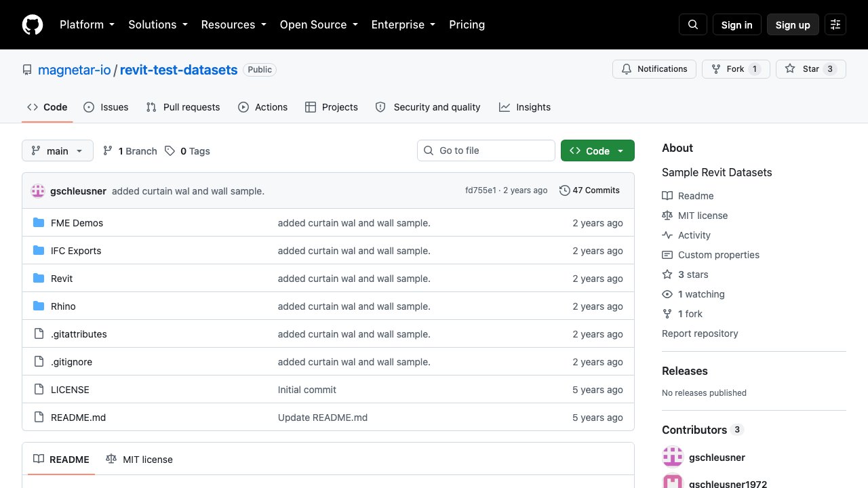
Task: Switch to the Projects tab
Action: coord(332,107)
